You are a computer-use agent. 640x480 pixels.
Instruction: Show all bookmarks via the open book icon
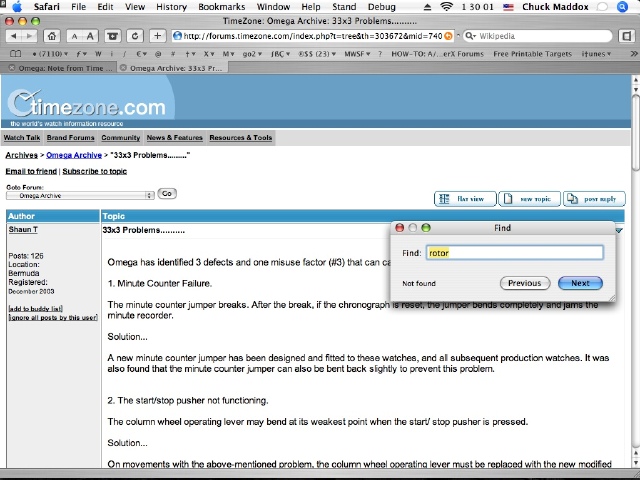[x=16, y=54]
